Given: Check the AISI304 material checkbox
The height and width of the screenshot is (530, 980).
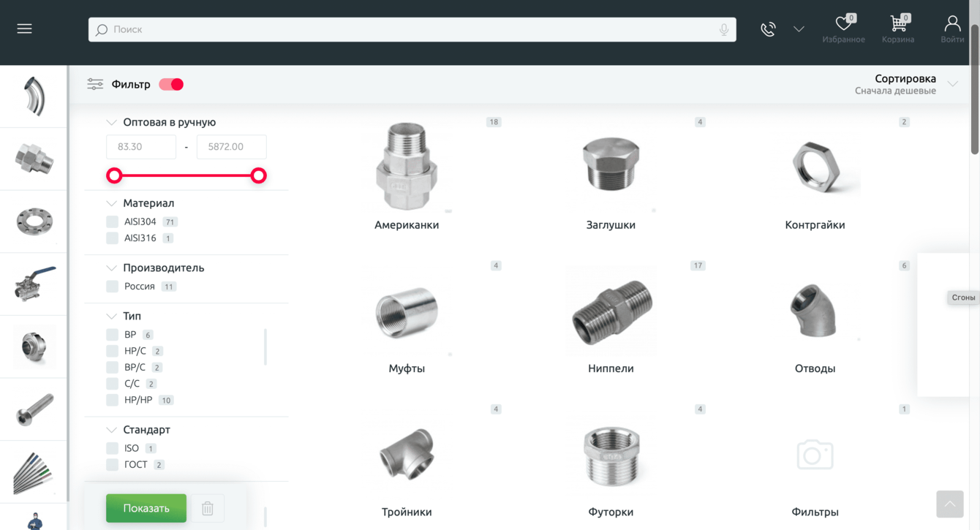Looking at the screenshot, I should click(113, 222).
